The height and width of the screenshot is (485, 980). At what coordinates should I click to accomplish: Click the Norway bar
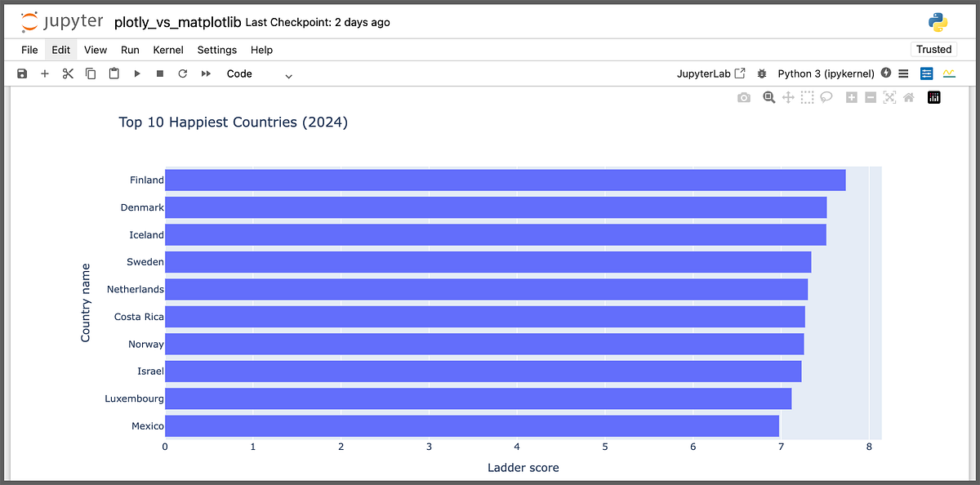point(484,344)
